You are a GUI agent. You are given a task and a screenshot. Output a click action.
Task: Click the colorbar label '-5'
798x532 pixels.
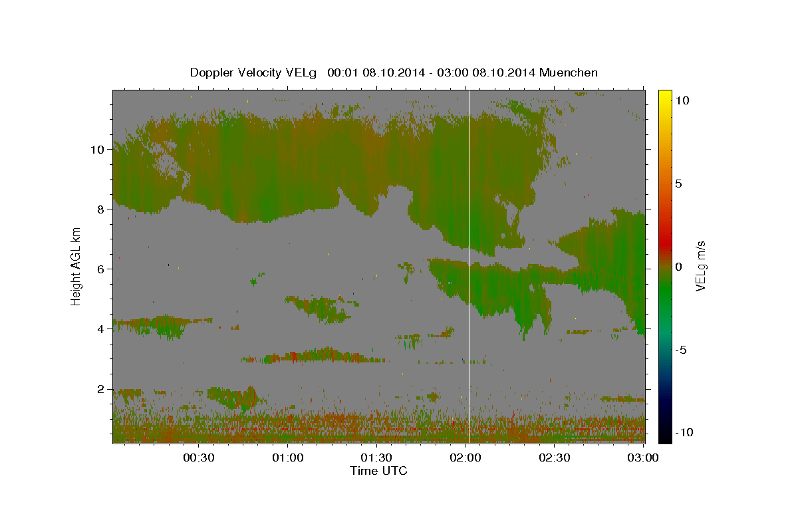(x=680, y=350)
